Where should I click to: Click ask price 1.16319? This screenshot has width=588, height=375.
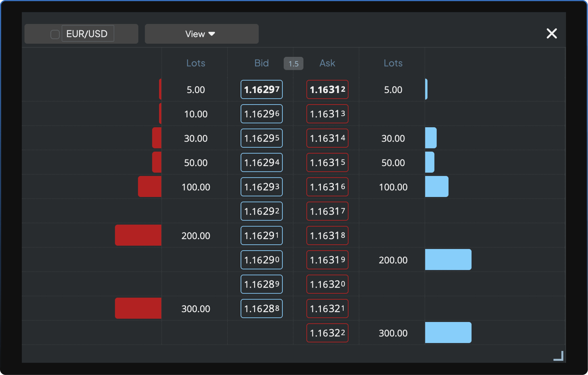(327, 260)
